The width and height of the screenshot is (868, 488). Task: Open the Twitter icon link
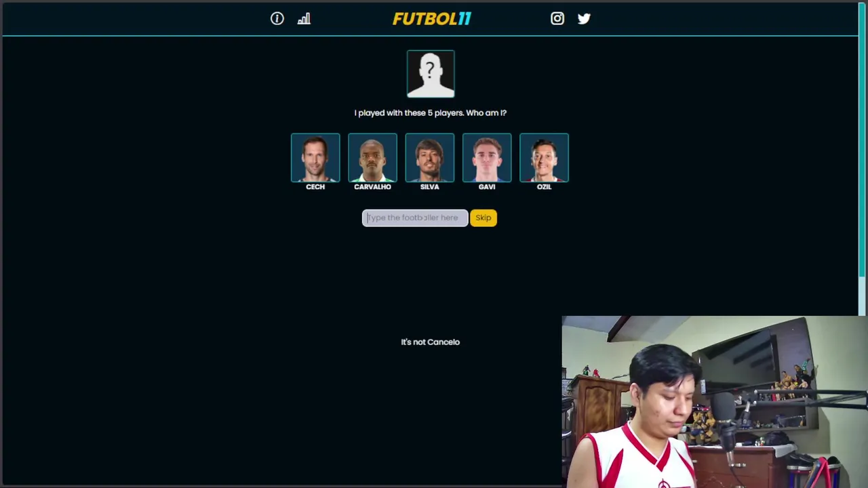click(584, 19)
